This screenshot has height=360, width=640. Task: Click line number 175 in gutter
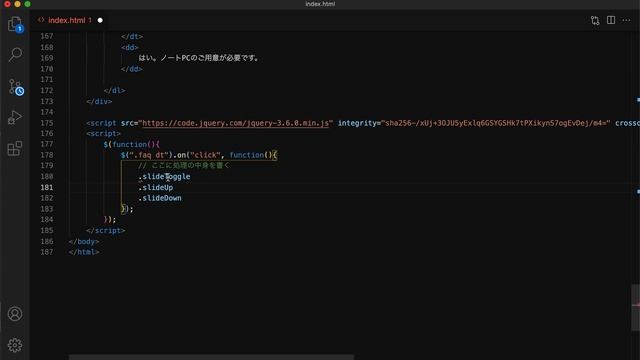pyautogui.click(x=47, y=123)
